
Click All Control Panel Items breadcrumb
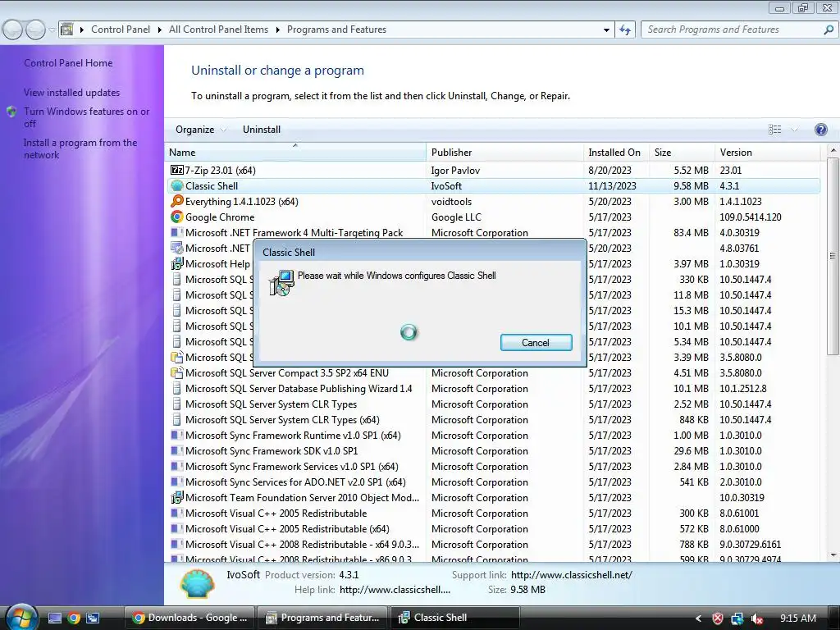pyautogui.click(x=218, y=30)
